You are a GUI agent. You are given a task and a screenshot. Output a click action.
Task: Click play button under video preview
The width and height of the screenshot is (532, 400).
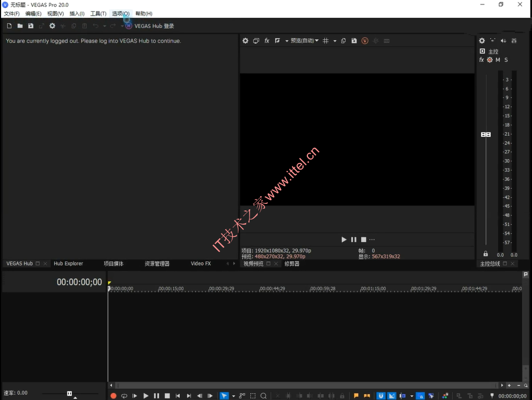point(344,240)
